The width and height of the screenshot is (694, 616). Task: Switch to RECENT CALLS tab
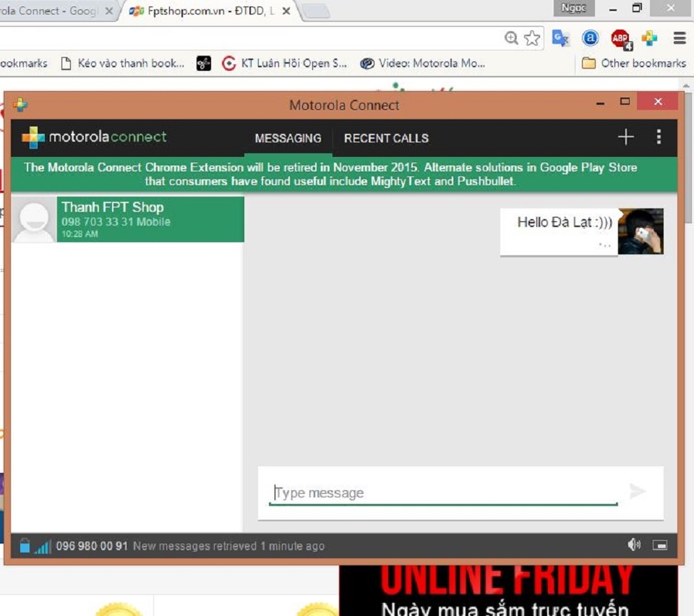click(x=386, y=138)
